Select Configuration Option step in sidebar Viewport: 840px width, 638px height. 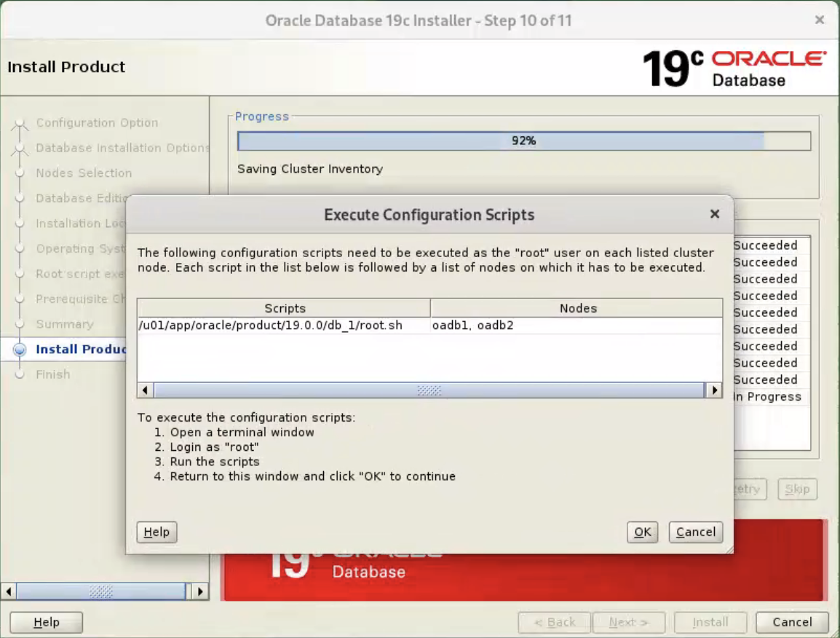(97, 123)
